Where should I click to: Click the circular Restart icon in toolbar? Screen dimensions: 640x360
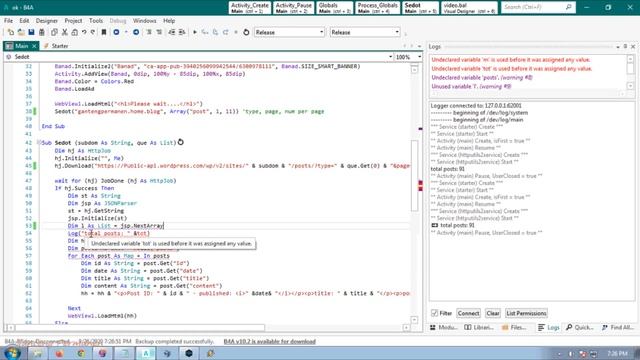246,32
